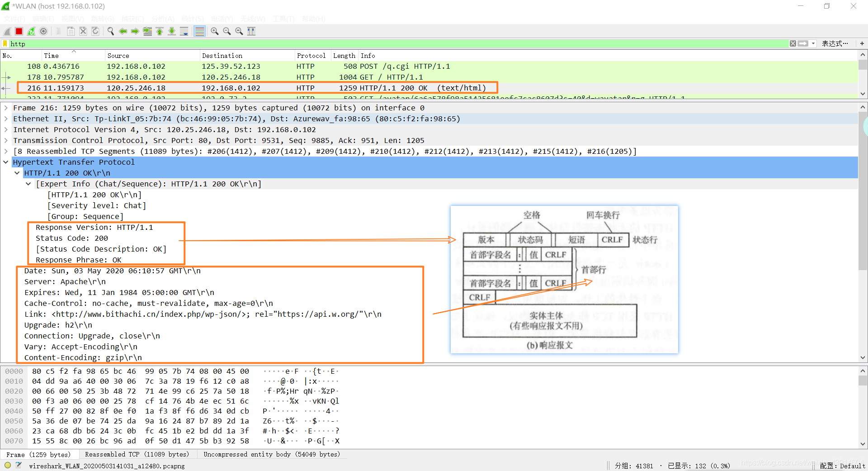868x471 pixels.
Task: Reload this capture file icon
Action: click(95, 31)
